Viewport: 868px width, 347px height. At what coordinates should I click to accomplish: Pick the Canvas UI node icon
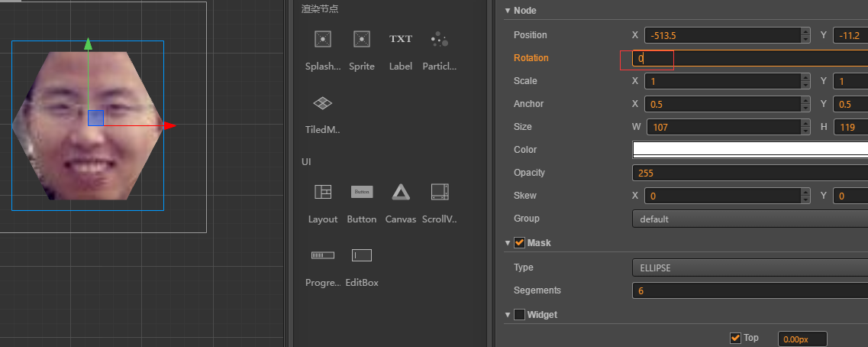click(x=401, y=192)
